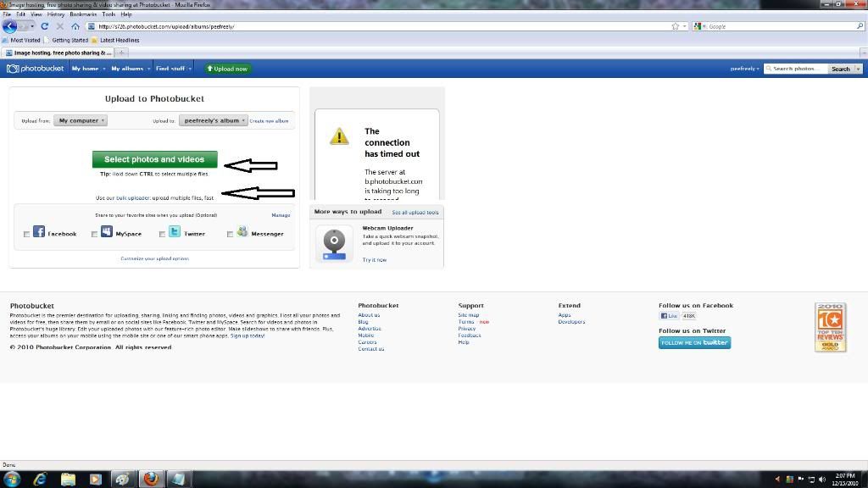Screen dimensions: 868x488
Task: Open the Webcam Uploader icon
Action: pos(334,244)
